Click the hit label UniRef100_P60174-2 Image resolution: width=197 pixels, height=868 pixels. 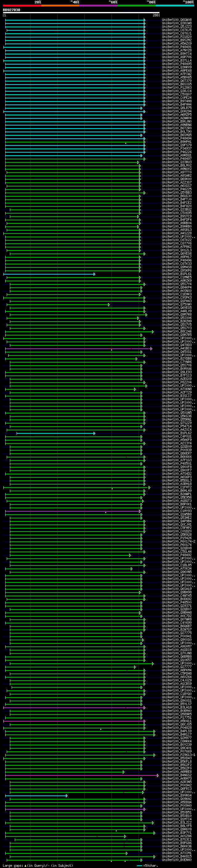179,542
